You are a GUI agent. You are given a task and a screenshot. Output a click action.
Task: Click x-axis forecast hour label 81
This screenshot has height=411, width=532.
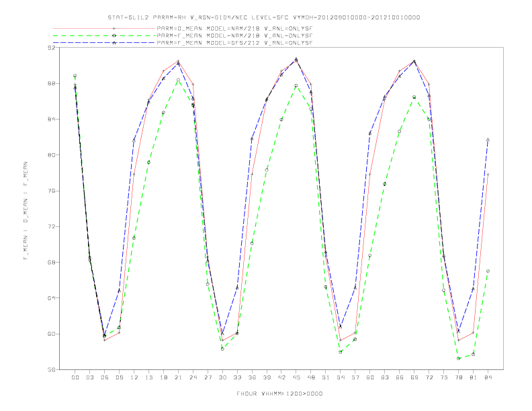coord(474,377)
